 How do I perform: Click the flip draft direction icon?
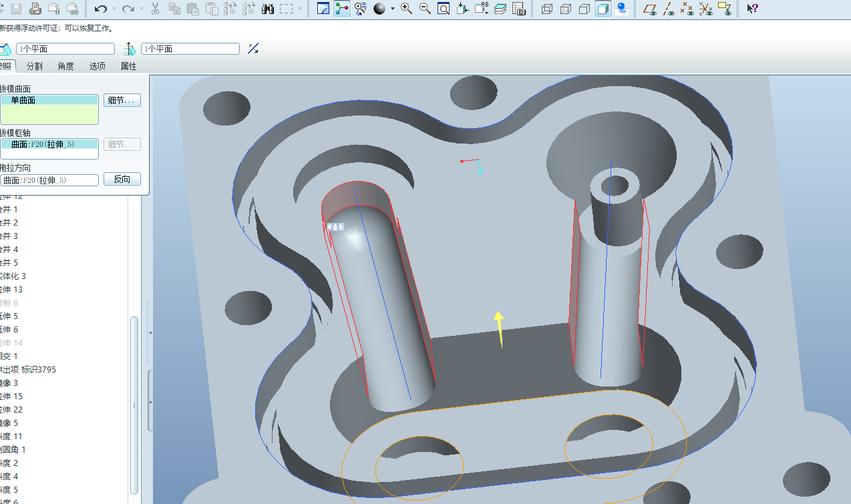tap(252, 49)
